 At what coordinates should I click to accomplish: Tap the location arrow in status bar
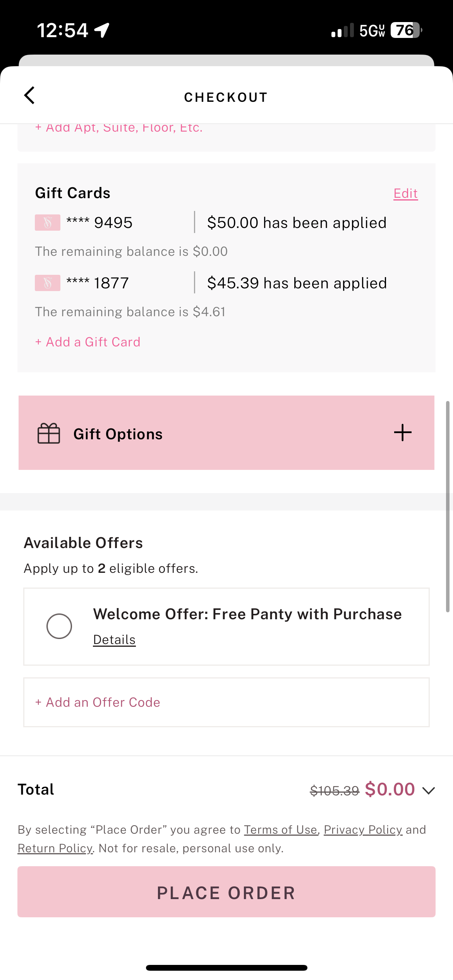102,30
